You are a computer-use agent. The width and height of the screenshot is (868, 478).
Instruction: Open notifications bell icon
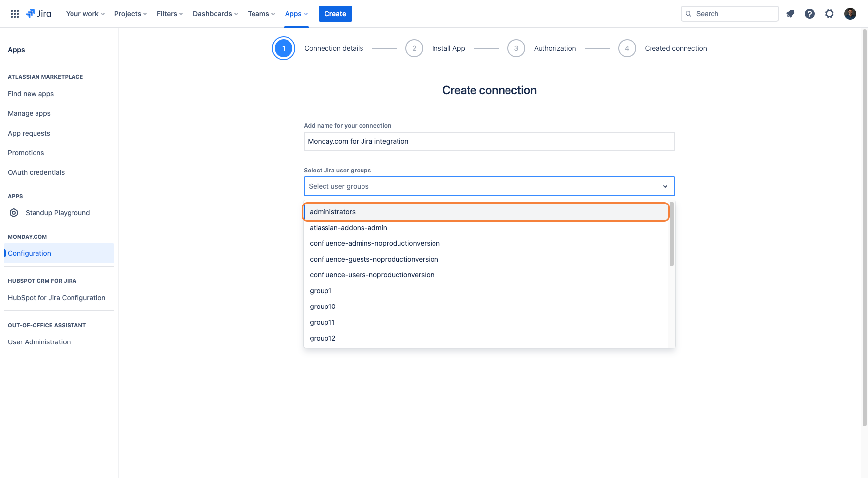[x=790, y=14]
